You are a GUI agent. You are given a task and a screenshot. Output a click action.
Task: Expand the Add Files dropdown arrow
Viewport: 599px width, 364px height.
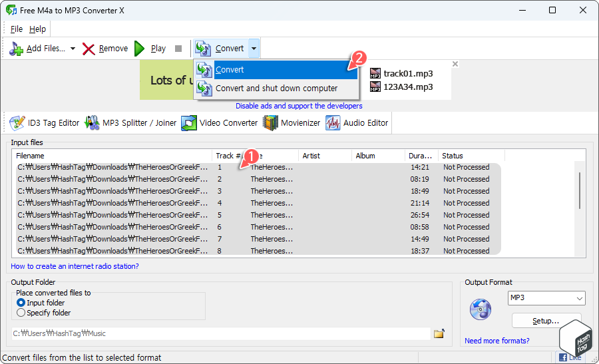(x=73, y=49)
